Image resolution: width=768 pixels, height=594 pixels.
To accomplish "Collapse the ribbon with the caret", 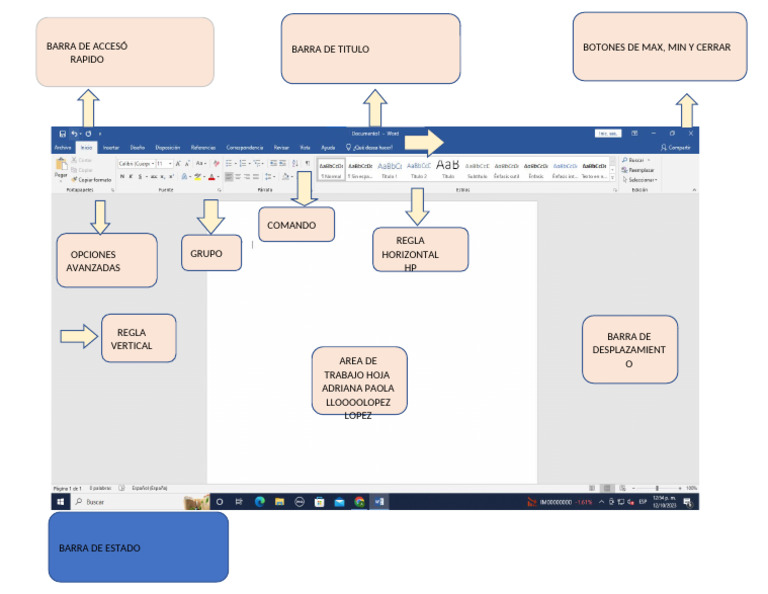I will pos(694,190).
